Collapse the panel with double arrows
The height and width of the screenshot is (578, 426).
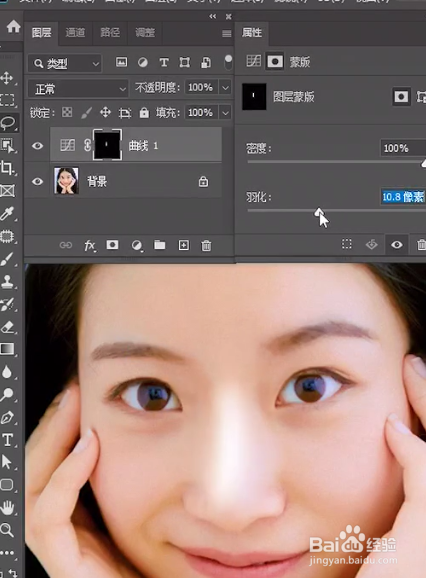click(x=213, y=16)
